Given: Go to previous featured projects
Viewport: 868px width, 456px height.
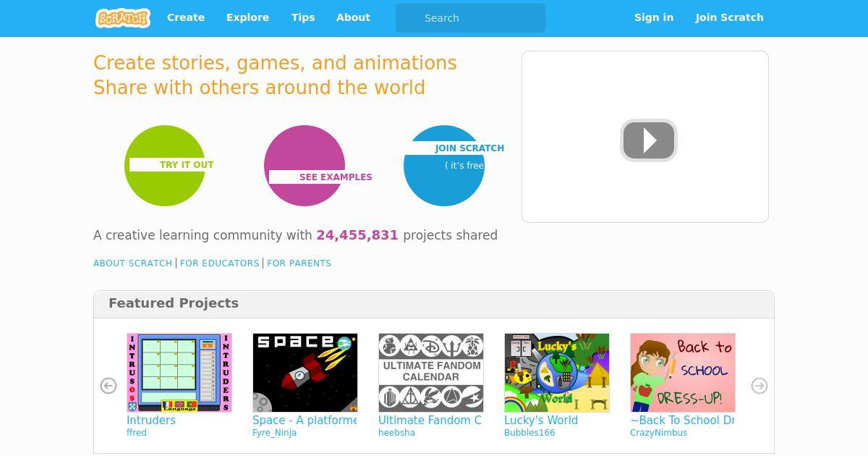Looking at the screenshot, I should click(109, 386).
